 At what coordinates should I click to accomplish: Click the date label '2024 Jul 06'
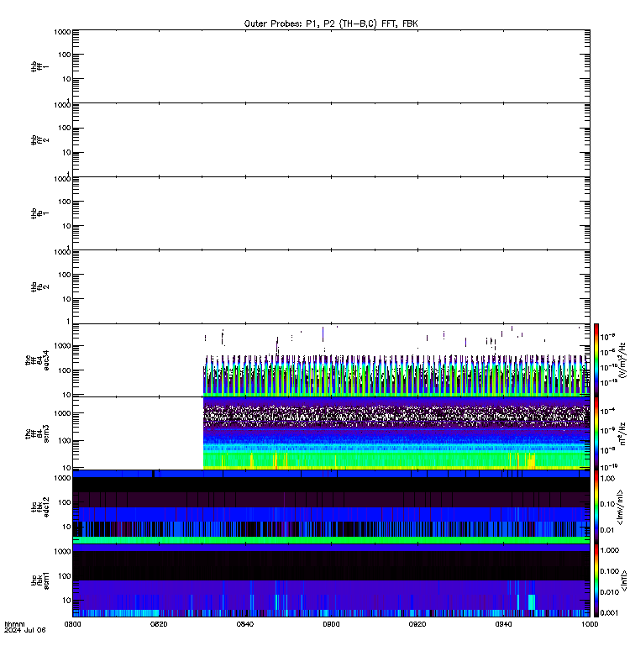24,630
